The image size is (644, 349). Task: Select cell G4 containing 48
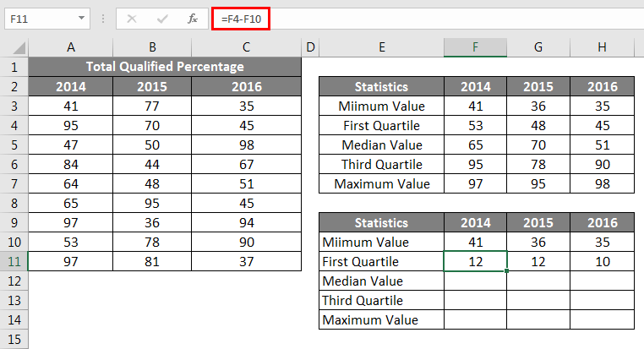pyautogui.click(x=538, y=126)
